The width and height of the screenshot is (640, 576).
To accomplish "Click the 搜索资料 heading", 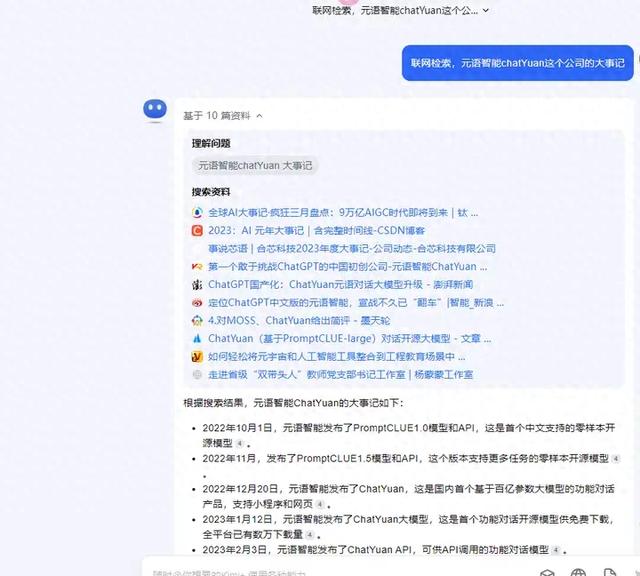I will pyautogui.click(x=211, y=192).
